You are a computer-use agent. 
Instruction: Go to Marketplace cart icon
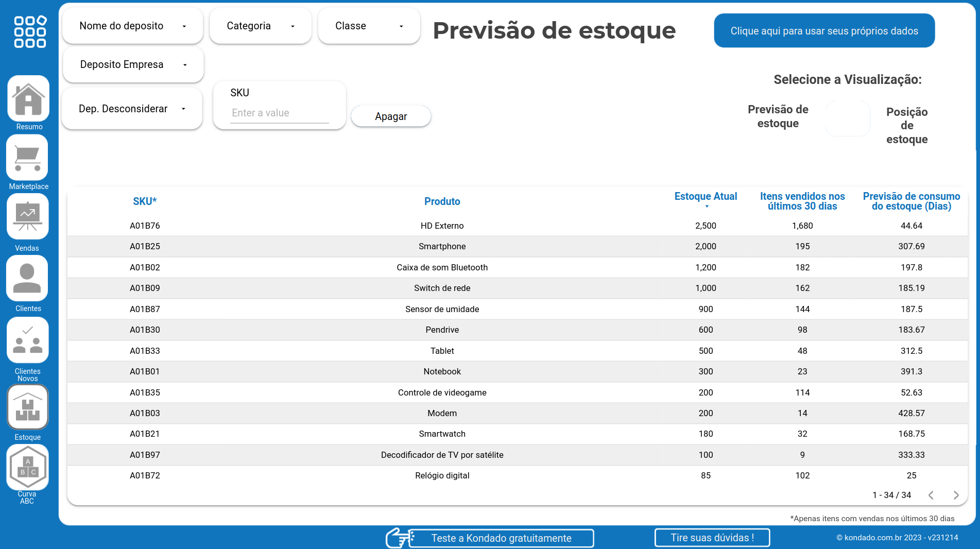27,158
